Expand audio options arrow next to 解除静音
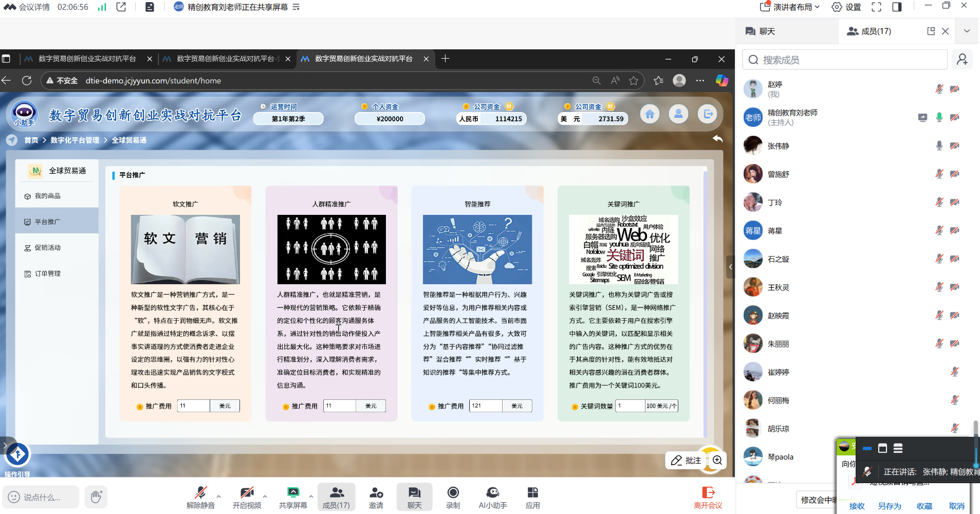This screenshot has width=980, height=514. tap(219, 496)
